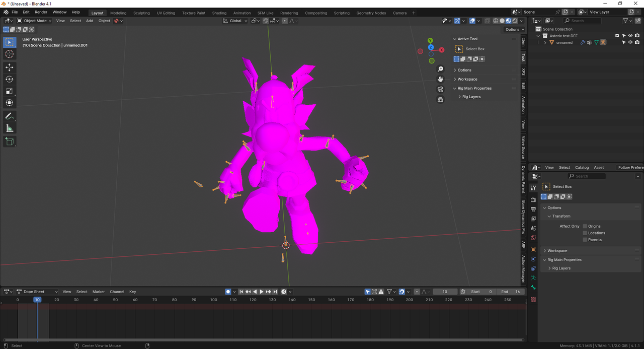
Task: Open the Tool properties tab icon
Action: point(533,187)
